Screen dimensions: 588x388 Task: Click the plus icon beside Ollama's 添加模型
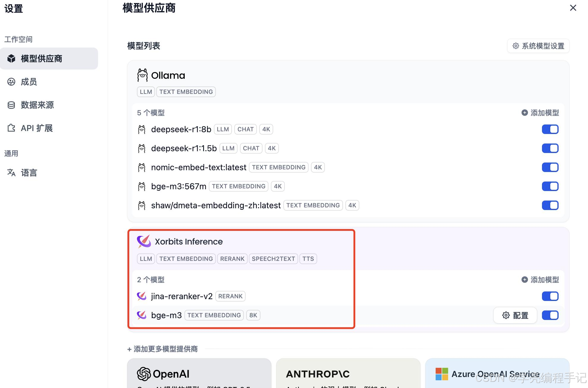[524, 113]
